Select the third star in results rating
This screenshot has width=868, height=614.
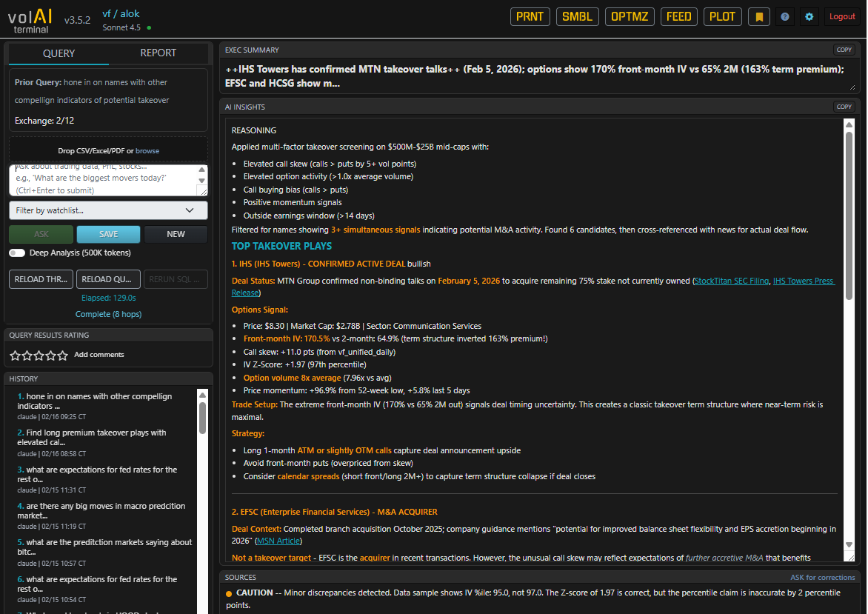39,356
